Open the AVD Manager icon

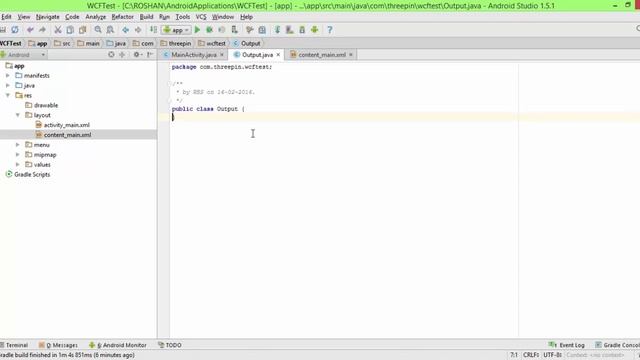point(289,30)
